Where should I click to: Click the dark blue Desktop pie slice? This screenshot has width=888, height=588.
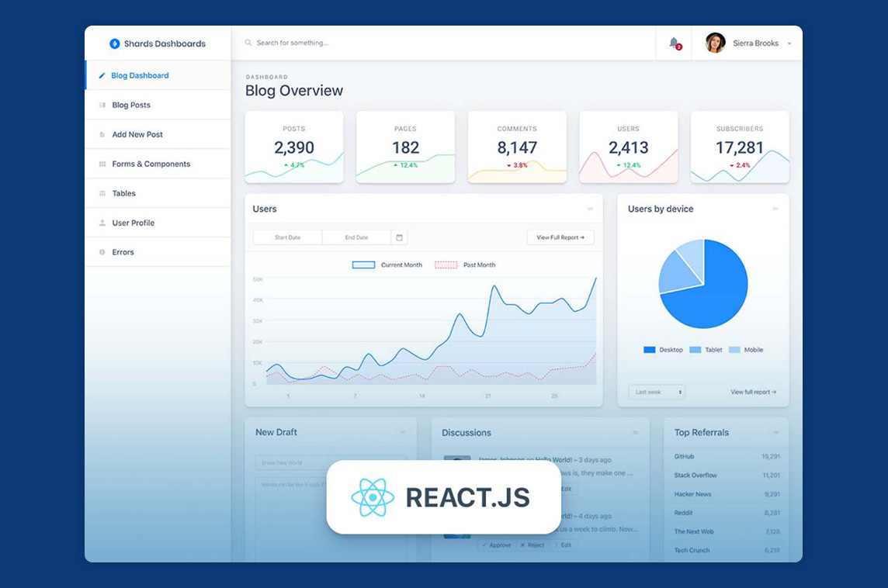point(716,294)
